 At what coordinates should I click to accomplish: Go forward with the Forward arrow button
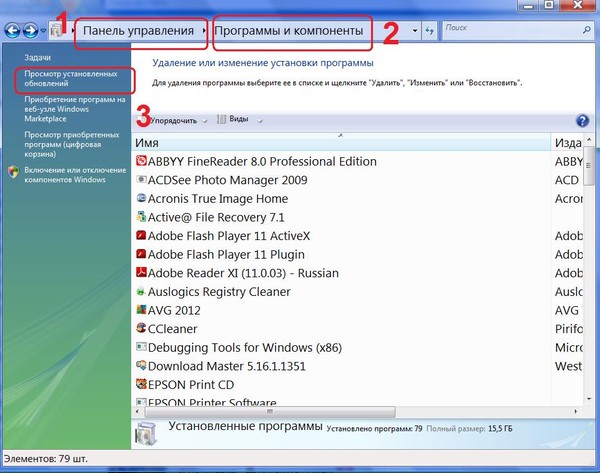pos(30,31)
